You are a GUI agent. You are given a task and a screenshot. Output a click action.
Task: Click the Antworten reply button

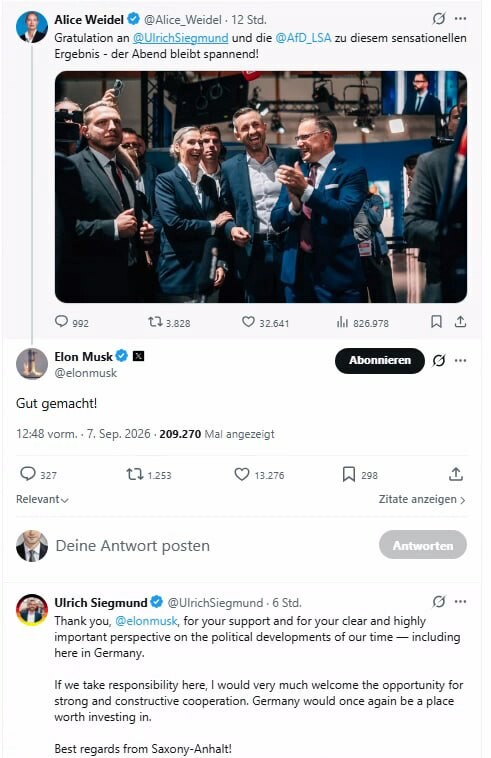pyautogui.click(x=423, y=545)
